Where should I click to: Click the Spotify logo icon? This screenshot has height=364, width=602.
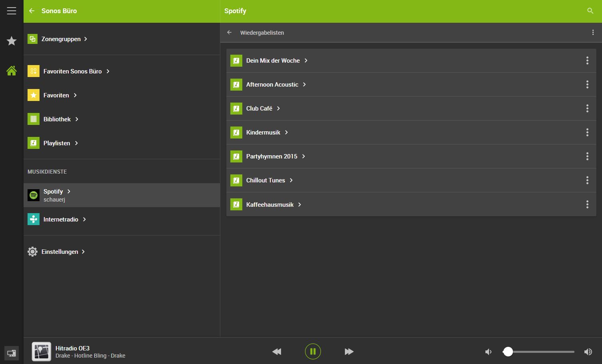point(34,195)
